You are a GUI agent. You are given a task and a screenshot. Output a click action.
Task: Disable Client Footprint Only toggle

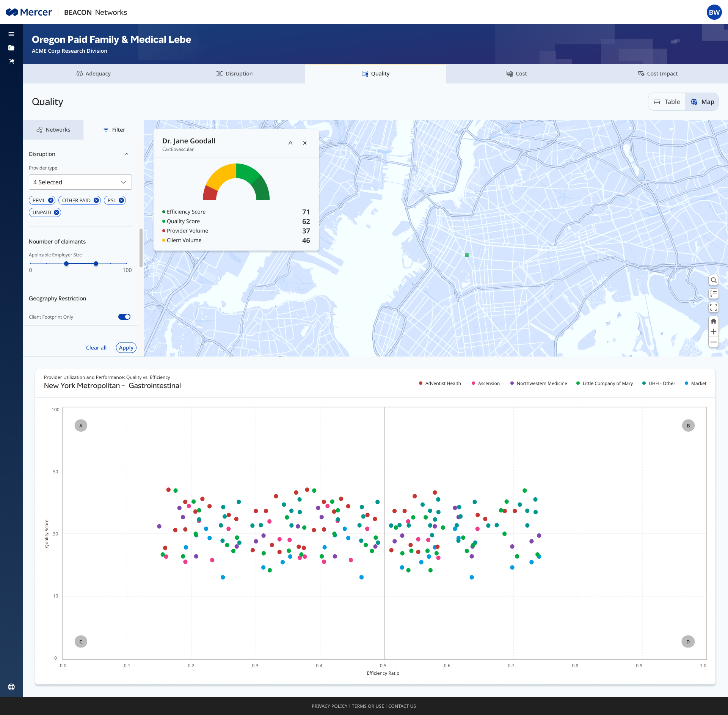(x=124, y=317)
